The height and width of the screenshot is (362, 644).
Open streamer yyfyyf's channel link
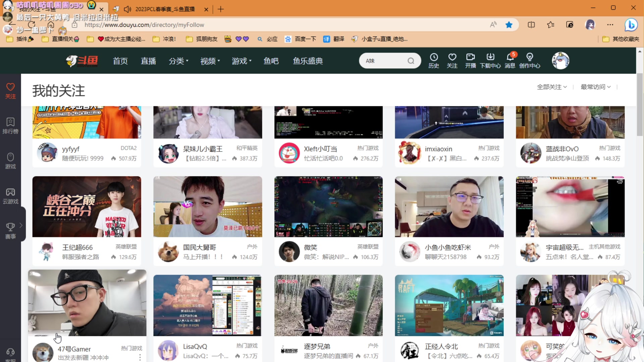pos(70,149)
